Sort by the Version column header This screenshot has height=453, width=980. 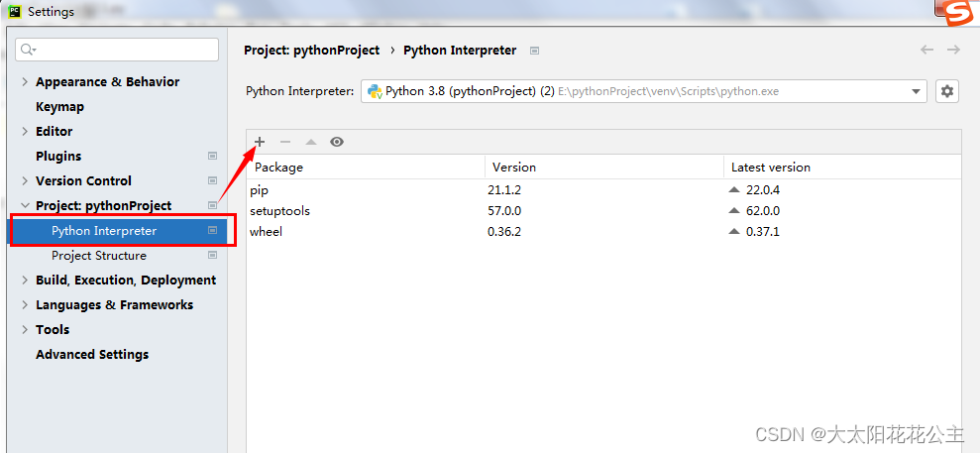pos(604,167)
